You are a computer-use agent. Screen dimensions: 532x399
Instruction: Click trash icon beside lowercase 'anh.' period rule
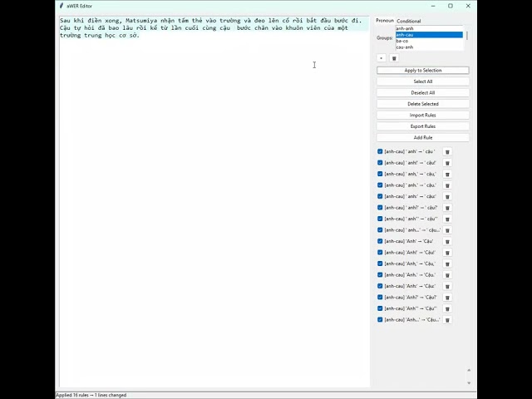(447, 185)
